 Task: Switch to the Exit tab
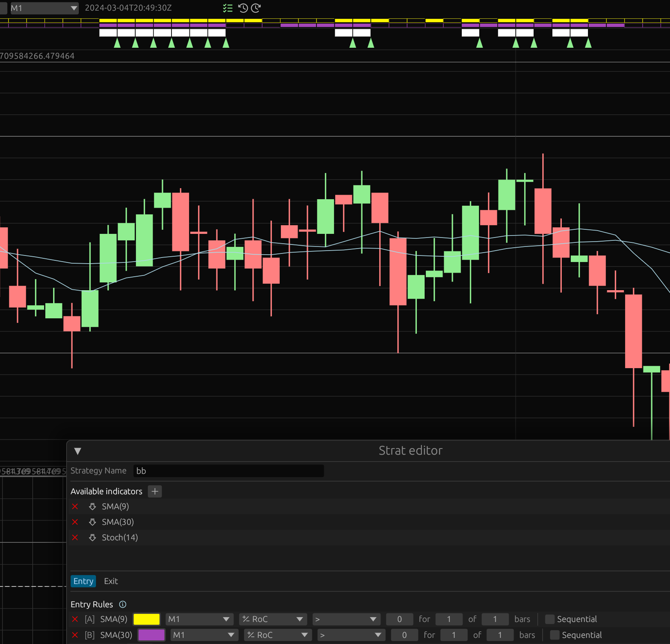coord(111,581)
